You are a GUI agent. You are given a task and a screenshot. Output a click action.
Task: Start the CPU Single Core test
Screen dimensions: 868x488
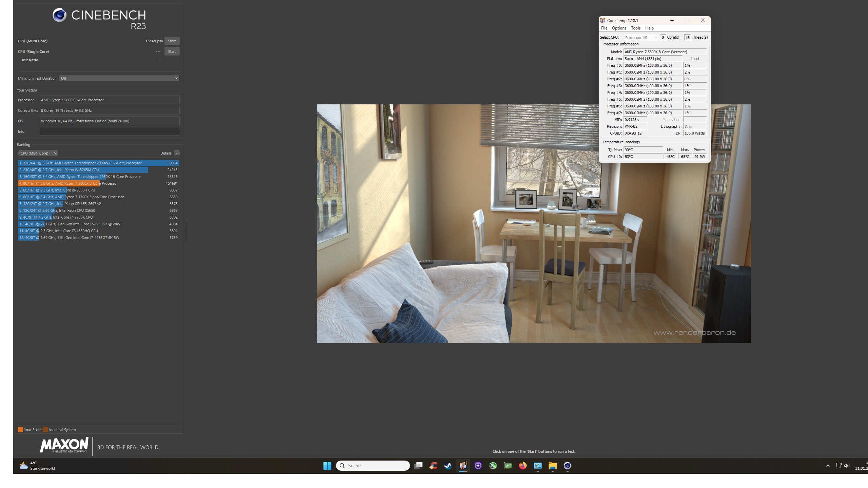coord(172,52)
